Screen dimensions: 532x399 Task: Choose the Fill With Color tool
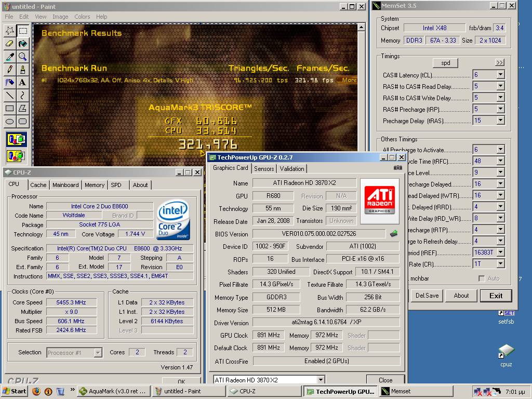[x=23, y=44]
